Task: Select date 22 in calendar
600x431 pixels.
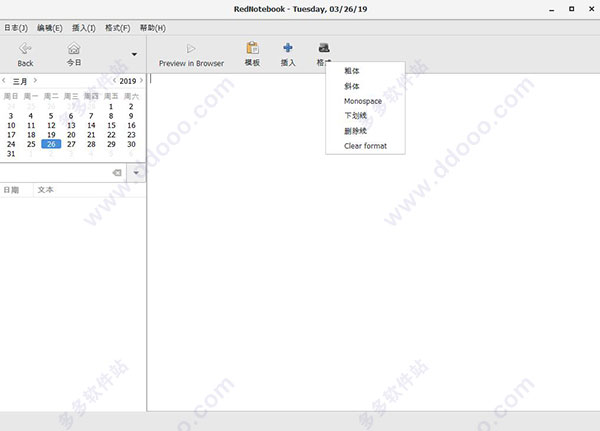Action: point(111,135)
